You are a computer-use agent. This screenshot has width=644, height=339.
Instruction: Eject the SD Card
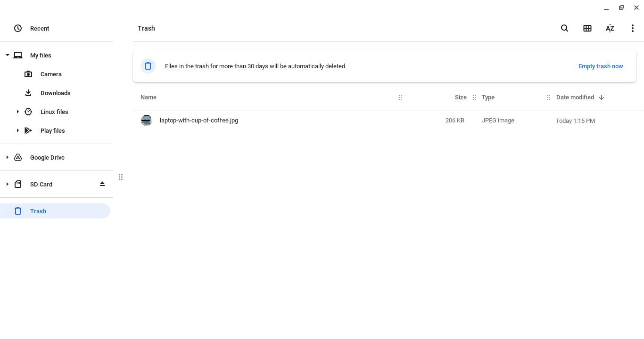(102, 184)
